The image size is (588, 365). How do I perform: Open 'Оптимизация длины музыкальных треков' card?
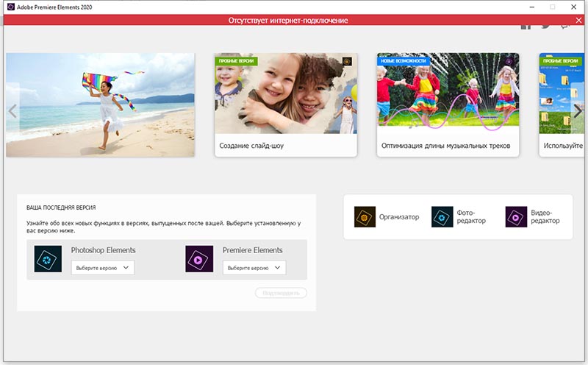(448, 104)
